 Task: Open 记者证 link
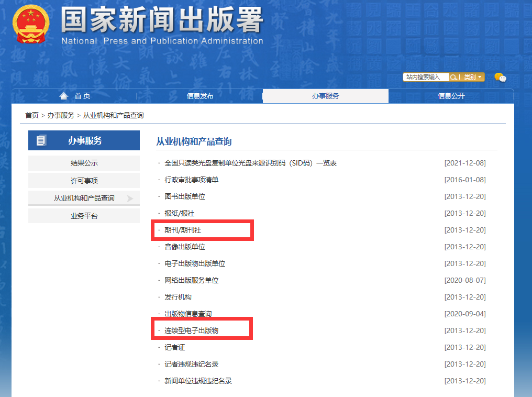pyautogui.click(x=175, y=347)
